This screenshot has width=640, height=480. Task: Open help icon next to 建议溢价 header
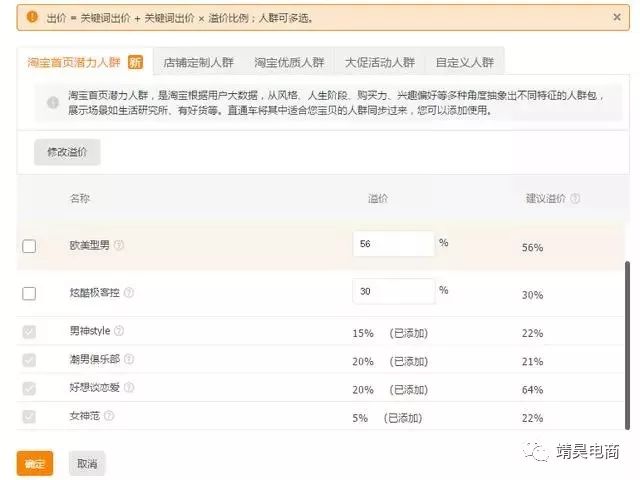(575, 198)
